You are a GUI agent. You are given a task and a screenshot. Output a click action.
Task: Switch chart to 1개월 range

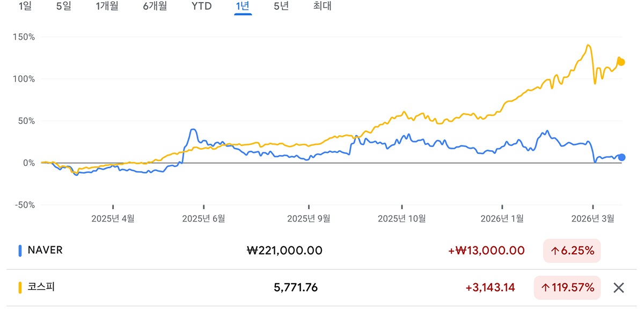click(107, 6)
